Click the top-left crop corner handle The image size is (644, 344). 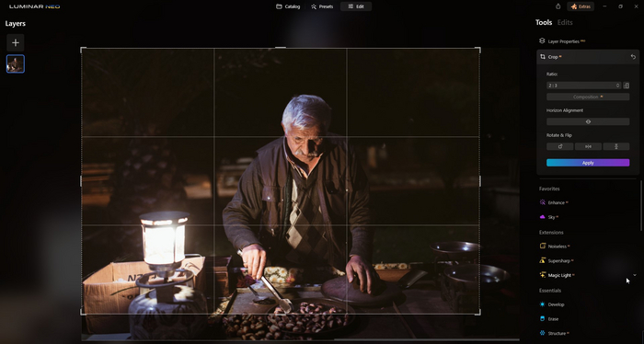tap(84, 50)
